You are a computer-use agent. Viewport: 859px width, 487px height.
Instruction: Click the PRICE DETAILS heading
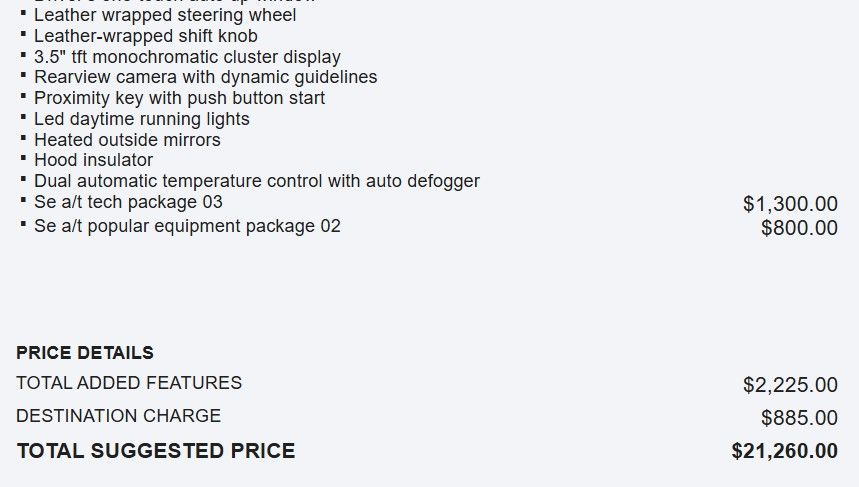tap(85, 353)
